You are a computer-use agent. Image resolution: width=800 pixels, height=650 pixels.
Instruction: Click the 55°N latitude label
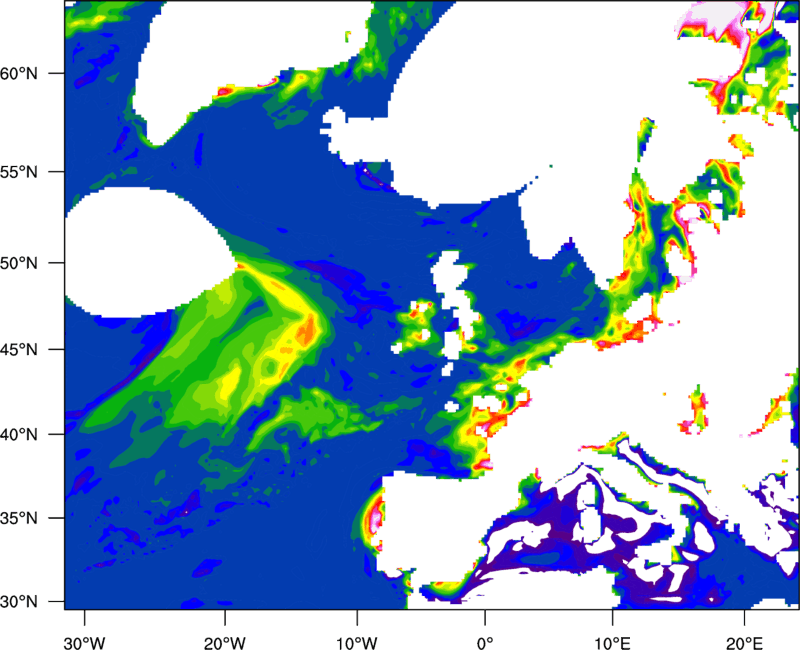coord(19,172)
